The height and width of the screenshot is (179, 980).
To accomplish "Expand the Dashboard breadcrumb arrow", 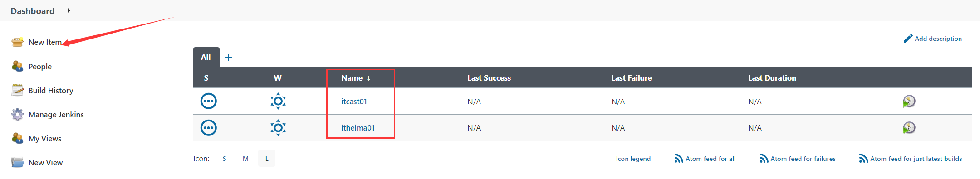I will pos(69,10).
